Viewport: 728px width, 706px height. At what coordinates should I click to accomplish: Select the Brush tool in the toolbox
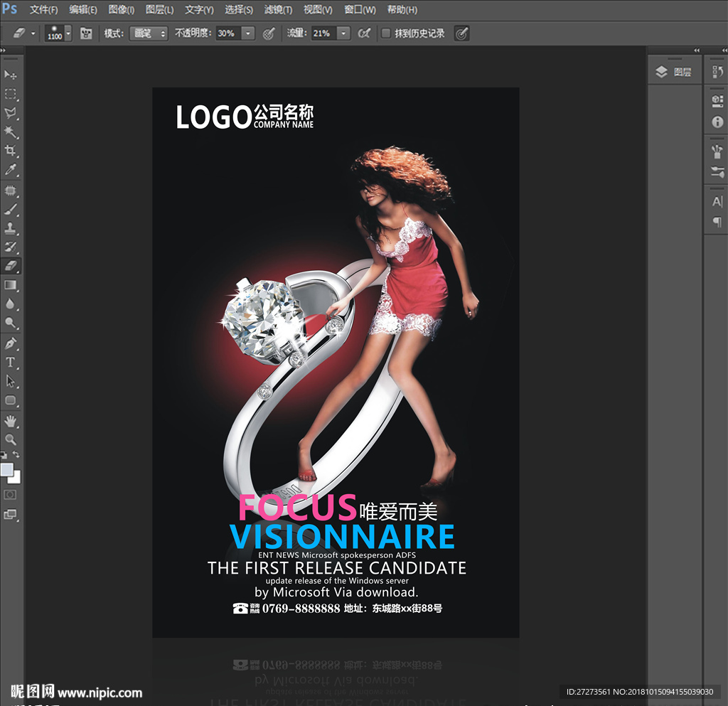(10, 209)
